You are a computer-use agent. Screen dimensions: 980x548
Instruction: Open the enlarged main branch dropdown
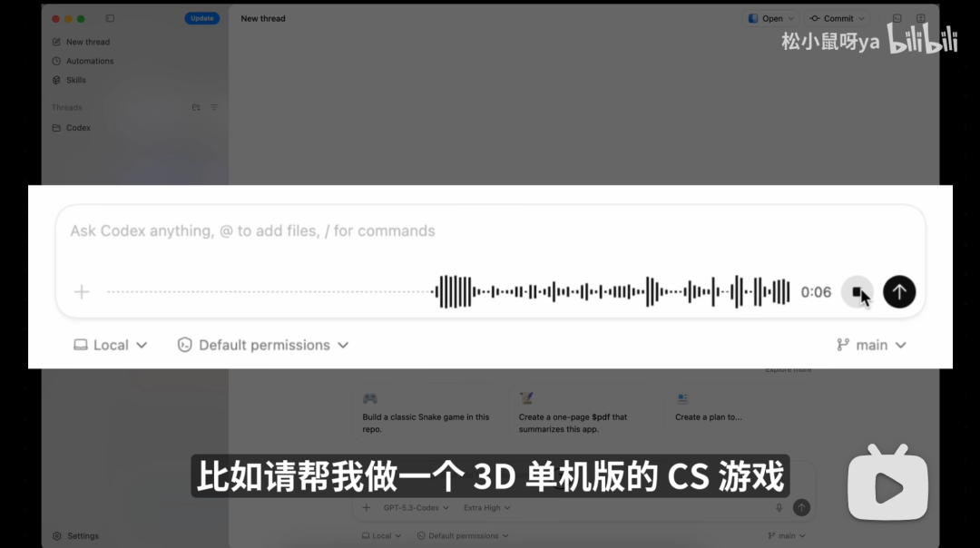click(x=871, y=345)
